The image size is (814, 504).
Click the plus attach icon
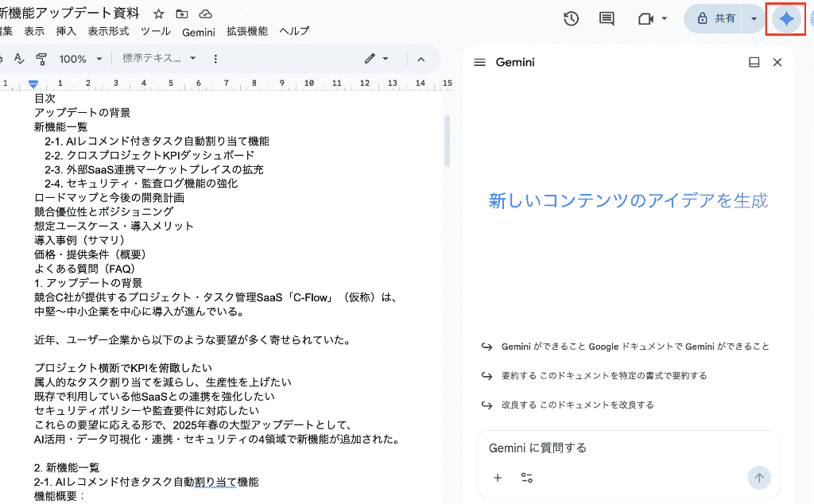click(498, 478)
